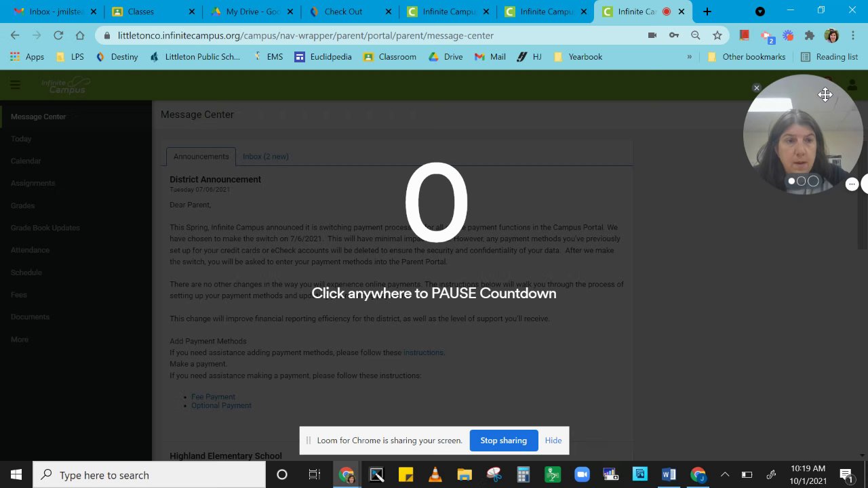Screen dimensions: 868x488
Task: Open VLC media player from taskbar
Action: (x=435, y=475)
